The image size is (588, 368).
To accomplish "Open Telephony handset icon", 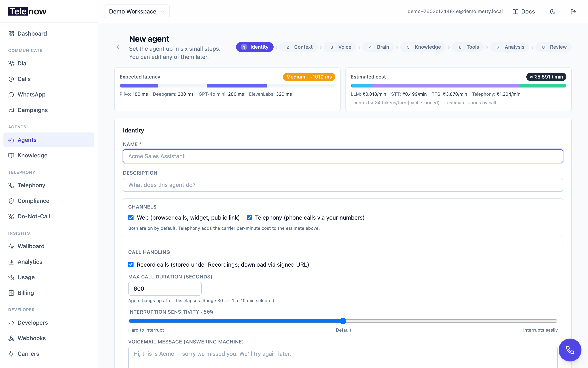I will point(11,185).
